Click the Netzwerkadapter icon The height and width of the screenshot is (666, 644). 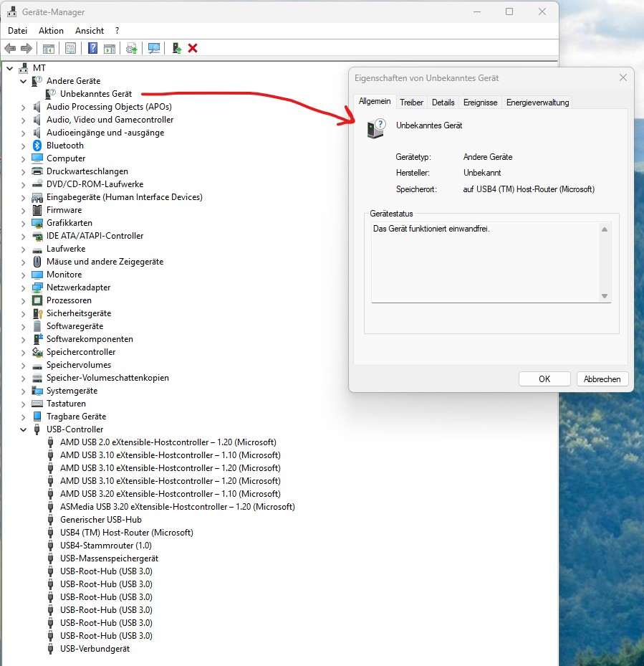[37, 287]
